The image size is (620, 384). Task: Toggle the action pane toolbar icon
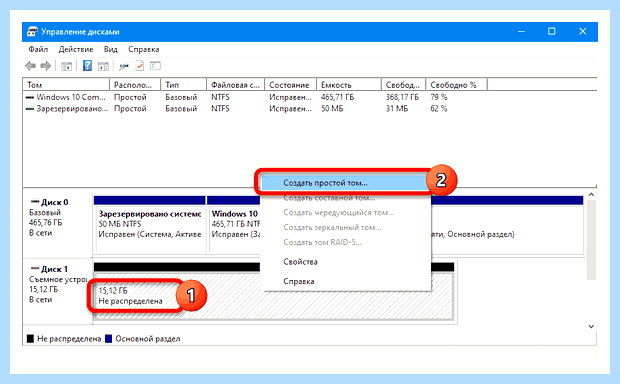[x=103, y=66]
